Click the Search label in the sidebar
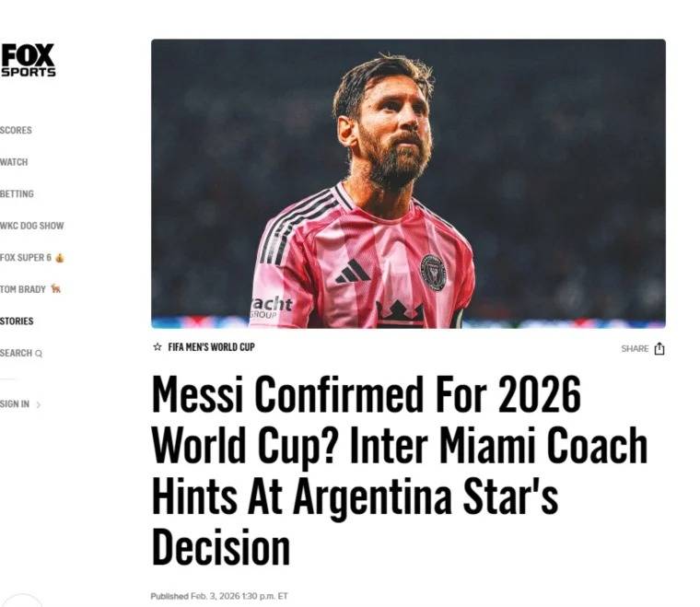 pyautogui.click(x=16, y=354)
